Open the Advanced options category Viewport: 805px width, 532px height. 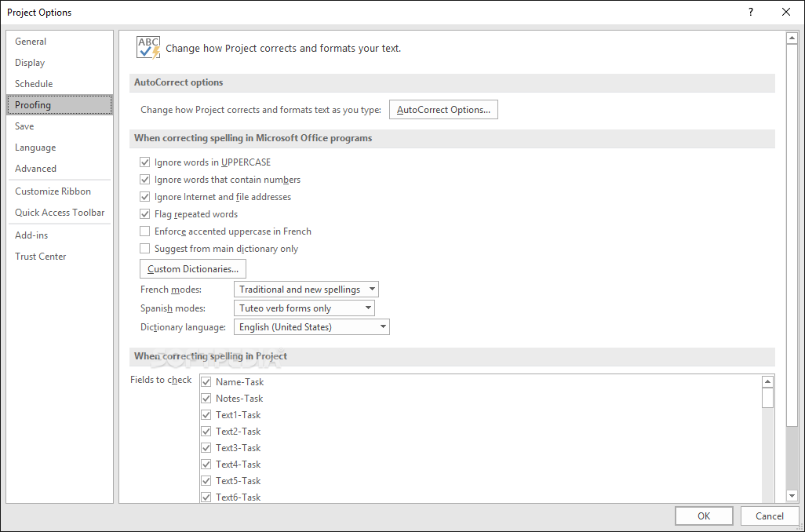click(35, 169)
